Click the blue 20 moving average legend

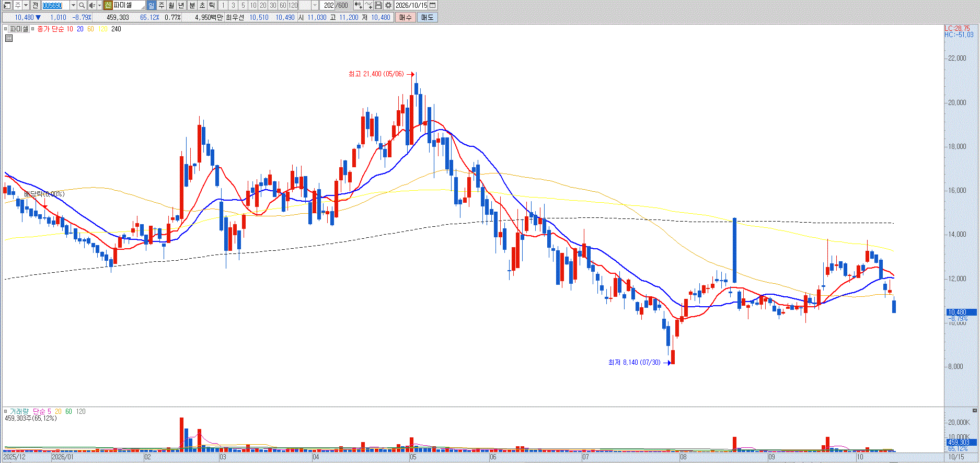click(80, 29)
